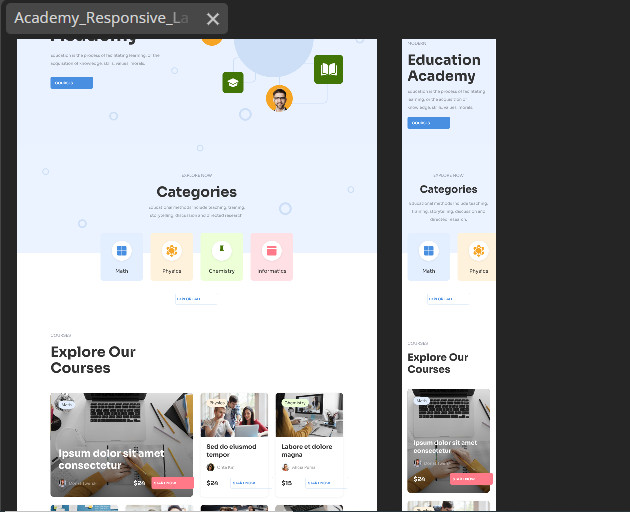Click the Physics atom icon in desktop frame

click(x=172, y=251)
